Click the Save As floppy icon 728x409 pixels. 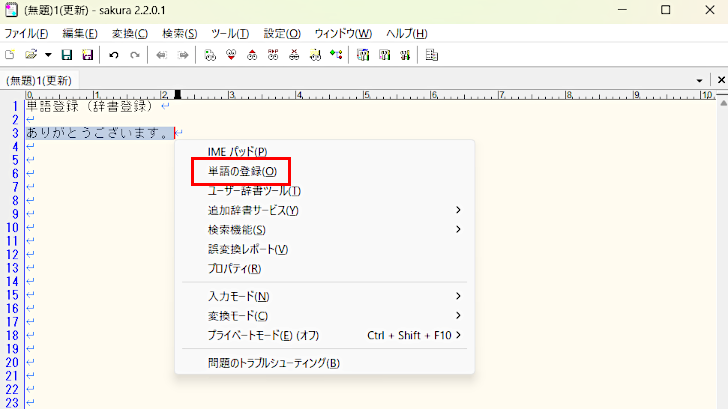click(87, 54)
